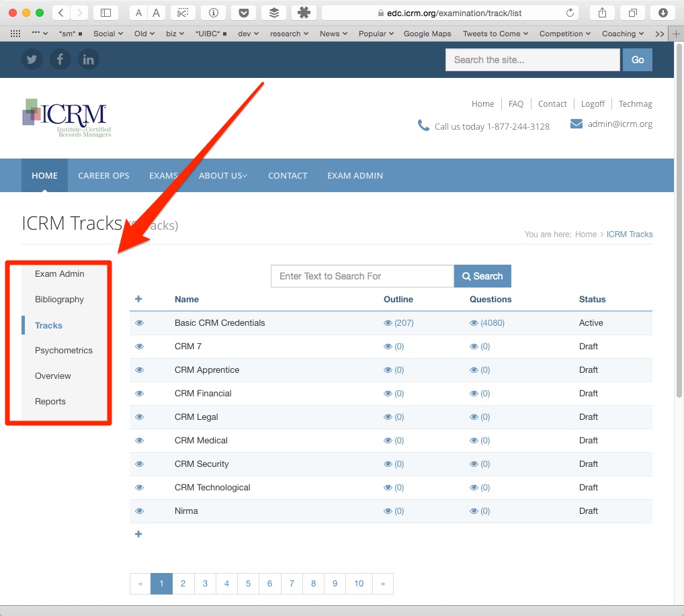Open the Google Maps bookmark
Screen dimensions: 684x616
(427, 34)
